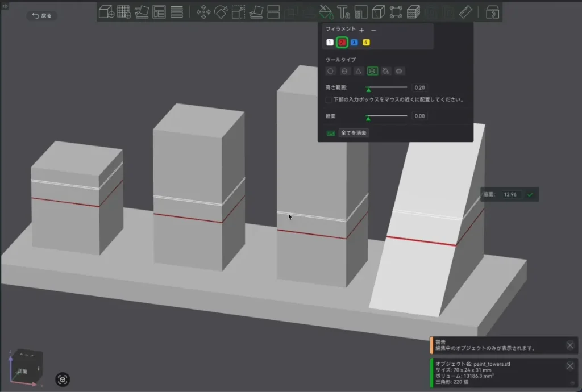The height and width of the screenshot is (392, 582).
Task: Select filament color 2 red swatch
Action: pyautogui.click(x=342, y=42)
